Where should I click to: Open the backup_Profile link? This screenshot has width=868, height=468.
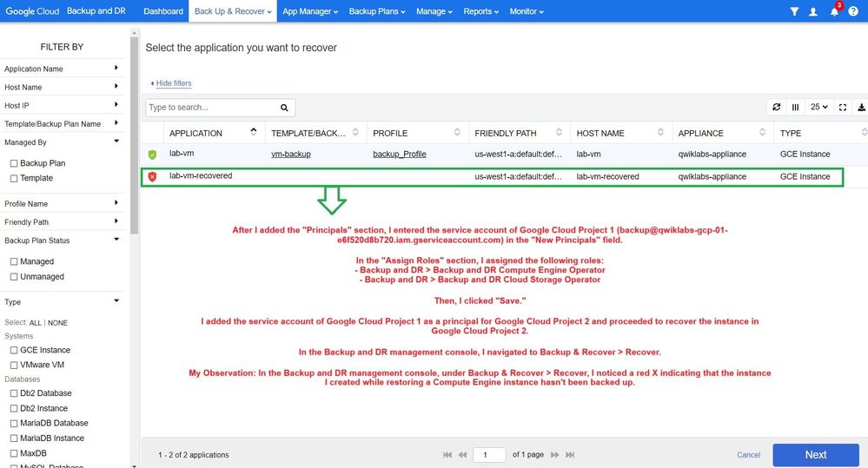(399, 155)
